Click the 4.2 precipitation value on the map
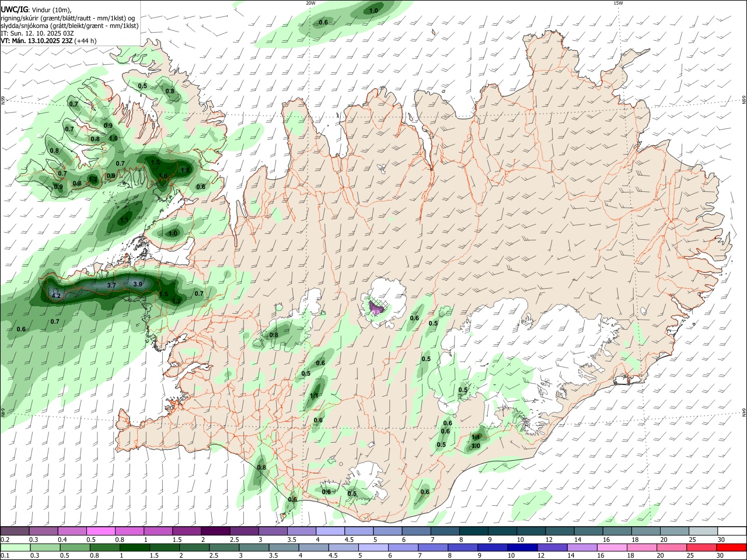The image size is (747, 560). (57, 296)
